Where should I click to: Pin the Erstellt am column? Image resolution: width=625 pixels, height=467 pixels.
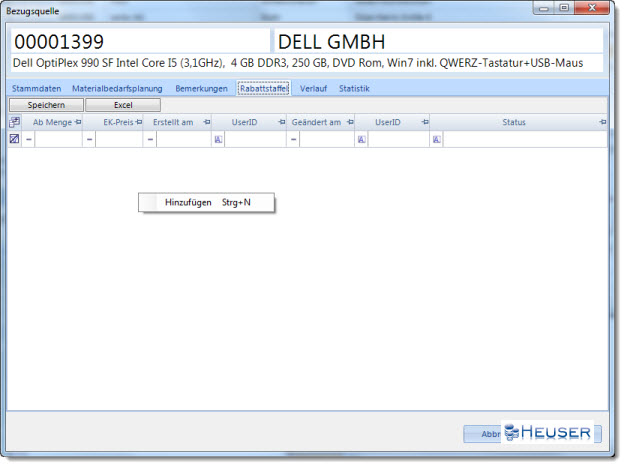pos(207,122)
